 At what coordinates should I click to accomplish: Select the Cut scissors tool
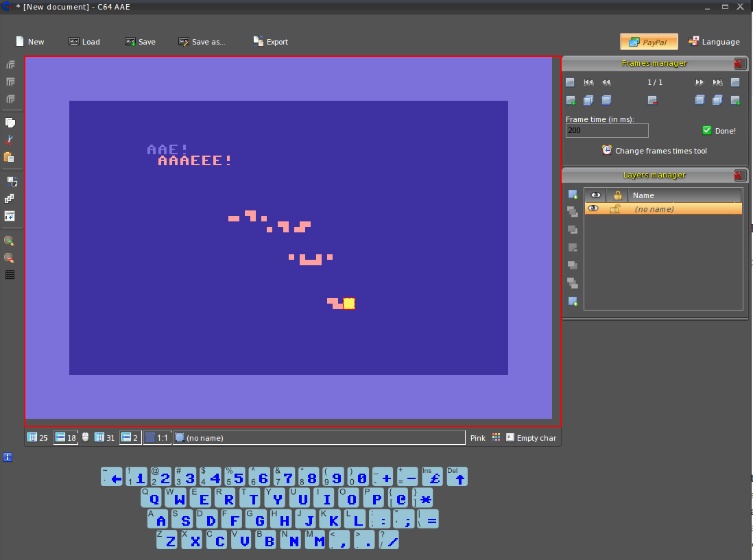(x=10, y=140)
